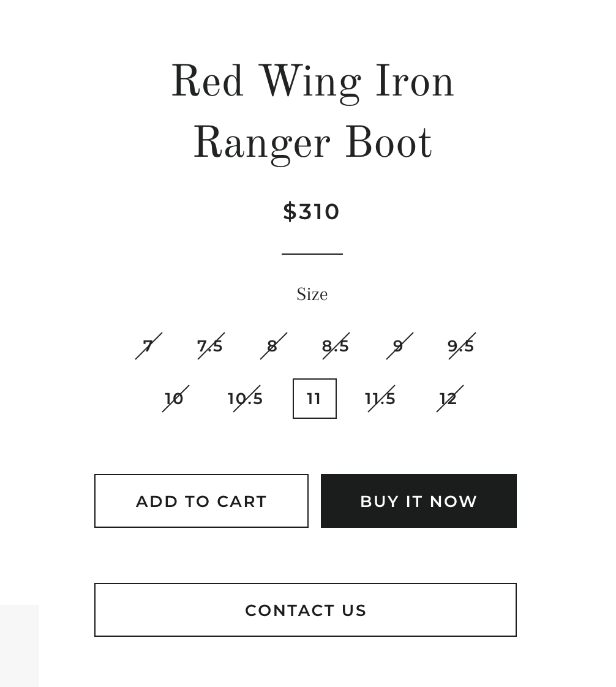Choose size 12 swatch
The image size is (616, 687).
(449, 399)
